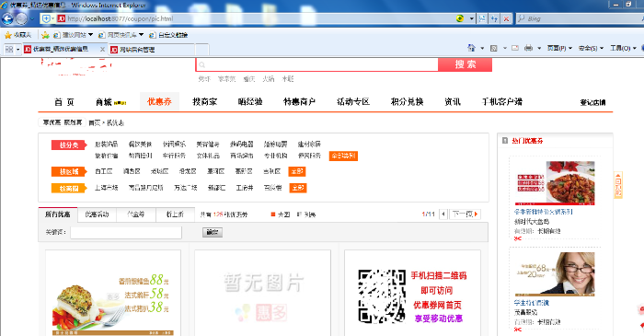The image size is (644, 336).
Task: Switch to 大图 view mode
Action: [281, 214]
